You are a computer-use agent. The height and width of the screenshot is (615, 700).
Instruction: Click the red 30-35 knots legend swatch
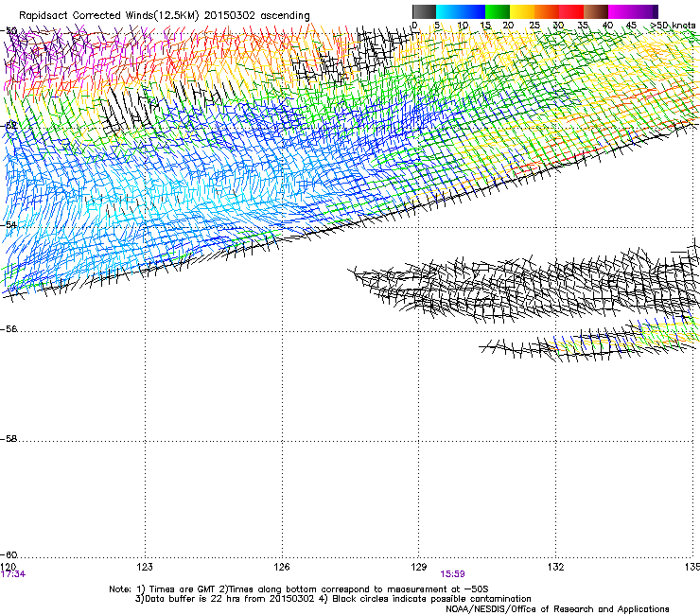tap(571, 11)
